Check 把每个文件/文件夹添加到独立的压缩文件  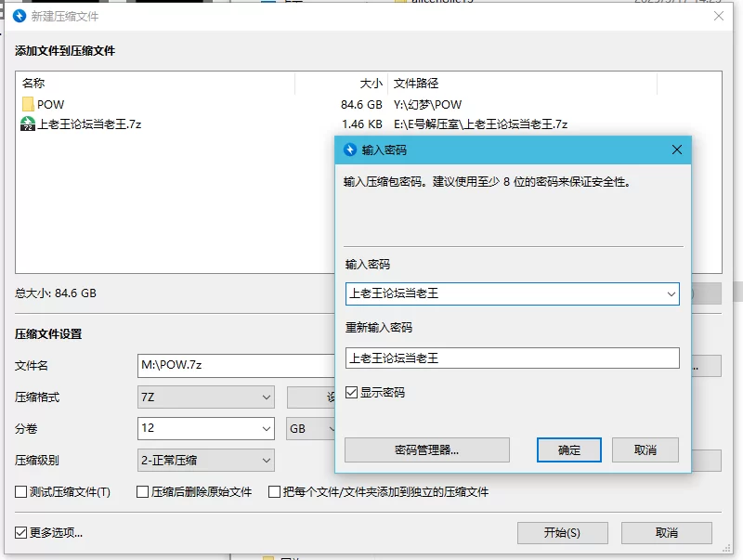click(274, 492)
